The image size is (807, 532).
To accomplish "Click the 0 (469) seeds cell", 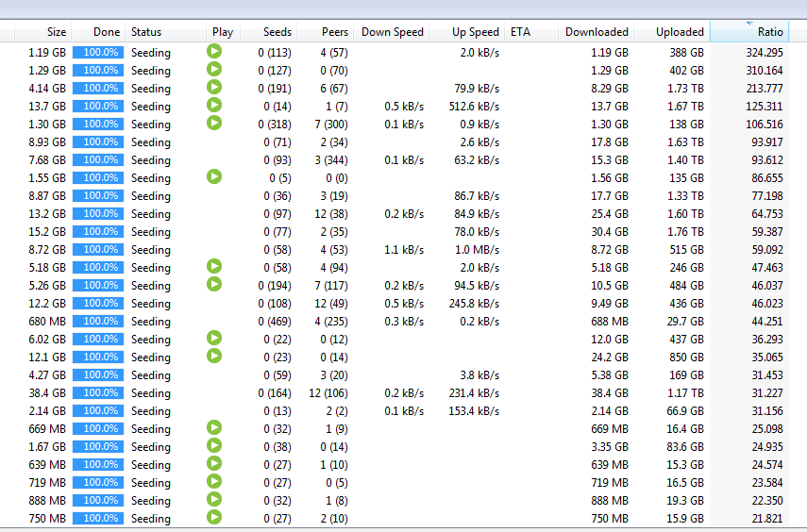I will coord(275,322).
